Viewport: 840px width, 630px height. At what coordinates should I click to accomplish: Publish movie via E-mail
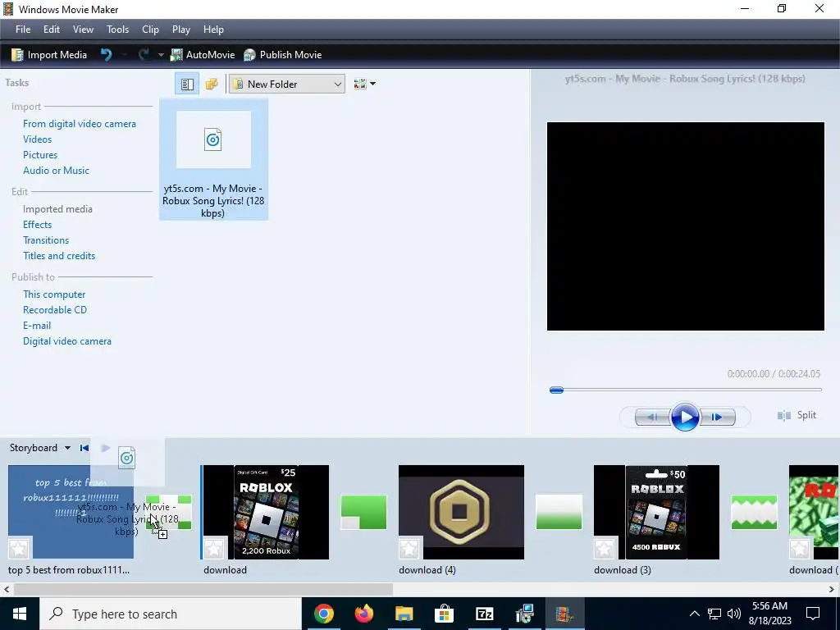click(x=36, y=325)
